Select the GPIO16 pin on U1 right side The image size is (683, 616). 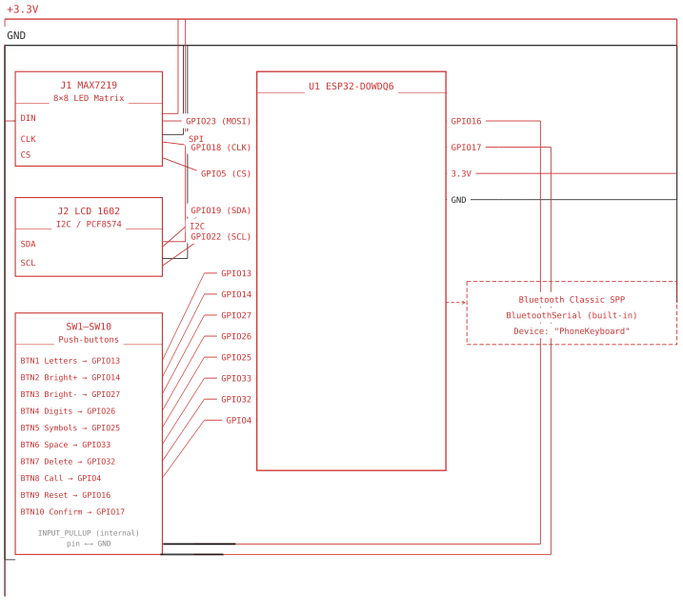pyautogui.click(x=466, y=121)
